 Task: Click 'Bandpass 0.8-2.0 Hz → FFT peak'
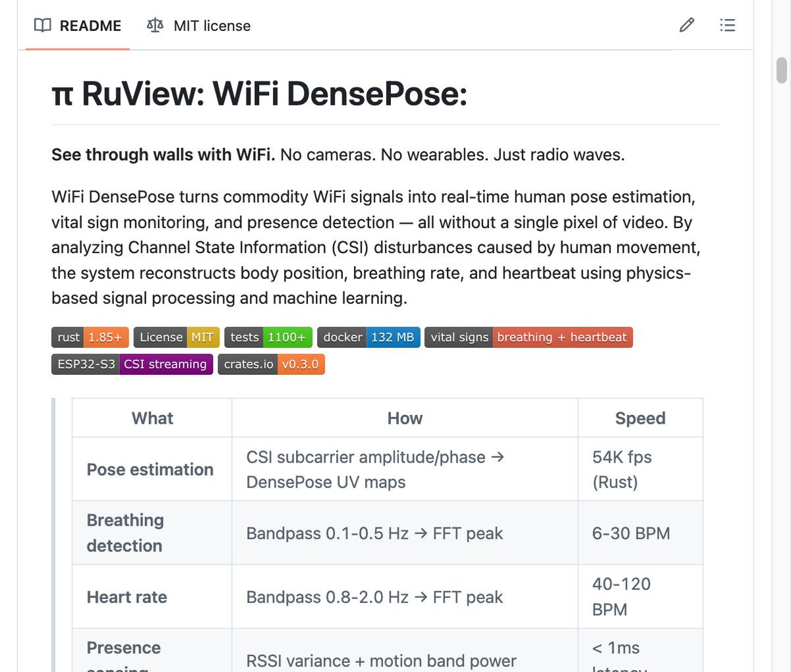(x=374, y=598)
